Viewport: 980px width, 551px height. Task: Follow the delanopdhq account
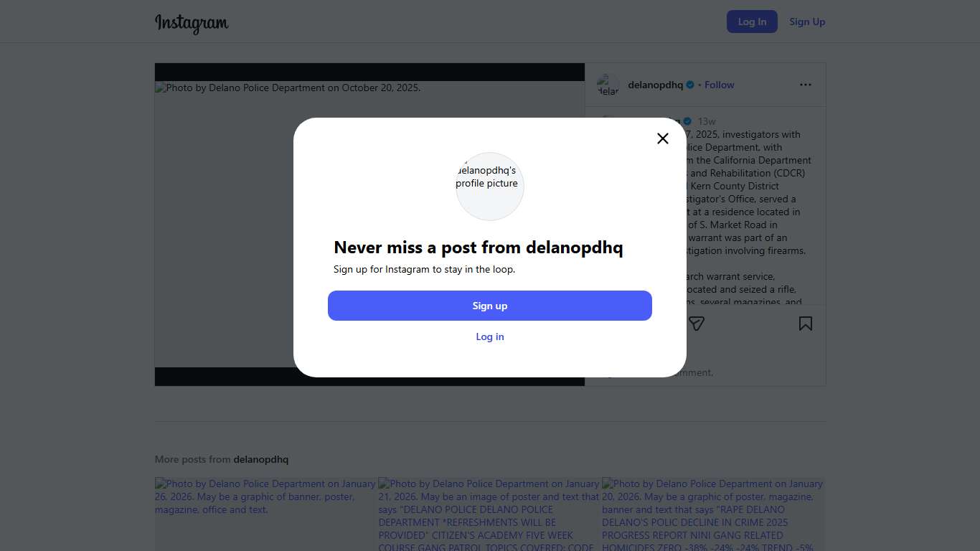click(x=719, y=85)
